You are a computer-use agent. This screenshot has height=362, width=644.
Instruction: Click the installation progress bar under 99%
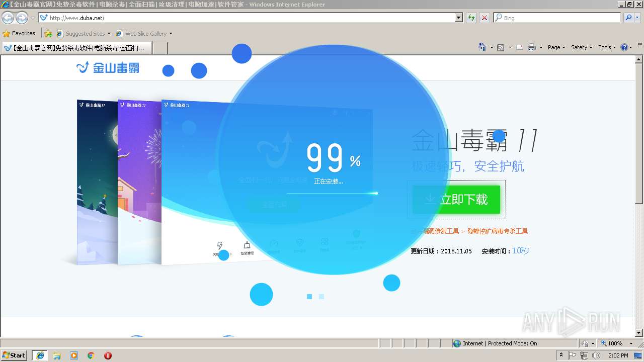[332, 193]
